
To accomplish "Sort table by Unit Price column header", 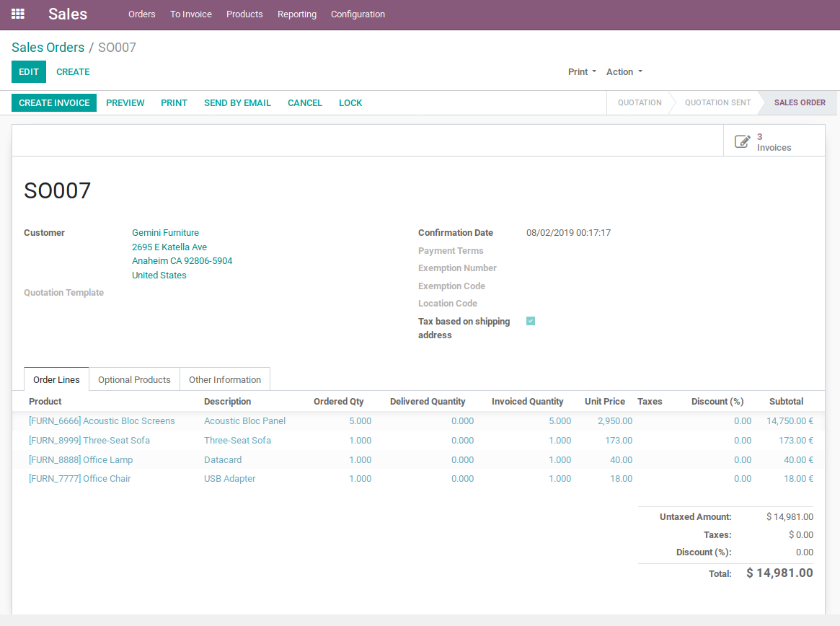I will click(x=604, y=402).
